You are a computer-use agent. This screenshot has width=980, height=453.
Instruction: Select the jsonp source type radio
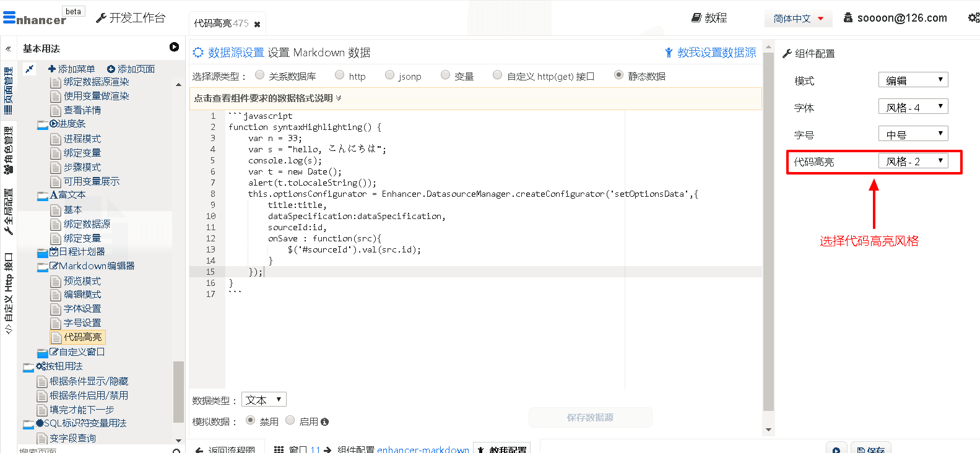pos(389,75)
